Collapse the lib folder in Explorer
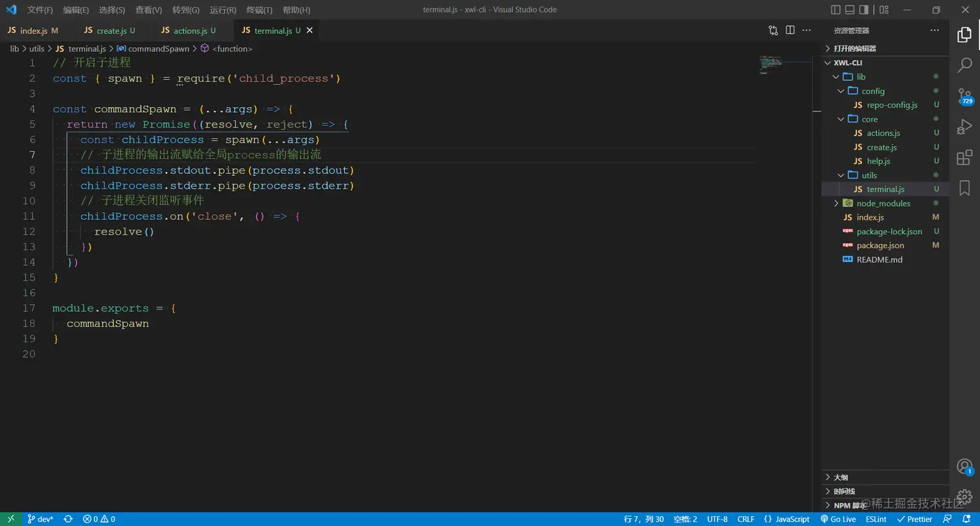 click(x=885, y=77)
